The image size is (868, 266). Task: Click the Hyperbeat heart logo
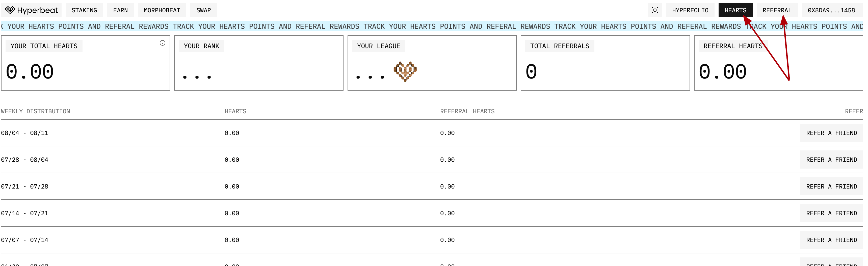(x=10, y=10)
